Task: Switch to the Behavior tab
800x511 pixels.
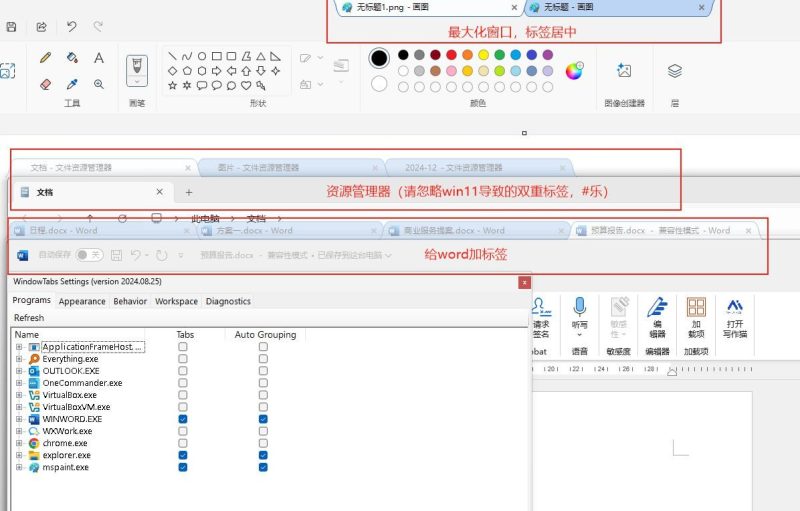Action: coord(130,301)
